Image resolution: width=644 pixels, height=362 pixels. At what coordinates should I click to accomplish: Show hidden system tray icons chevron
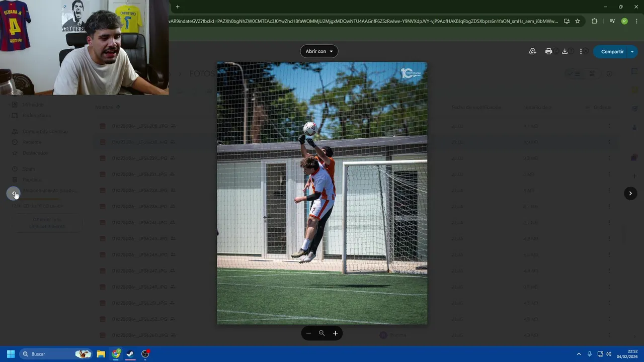[579, 354]
